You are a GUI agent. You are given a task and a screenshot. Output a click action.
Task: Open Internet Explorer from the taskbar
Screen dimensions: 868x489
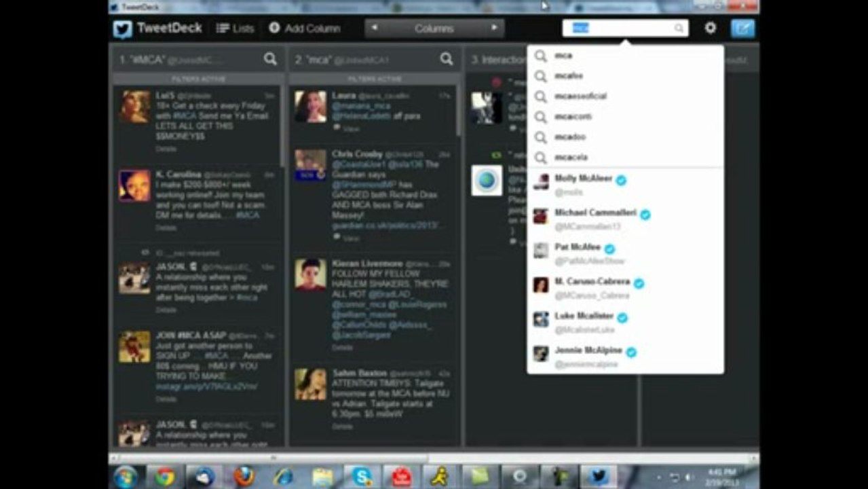tap(283, 477)
